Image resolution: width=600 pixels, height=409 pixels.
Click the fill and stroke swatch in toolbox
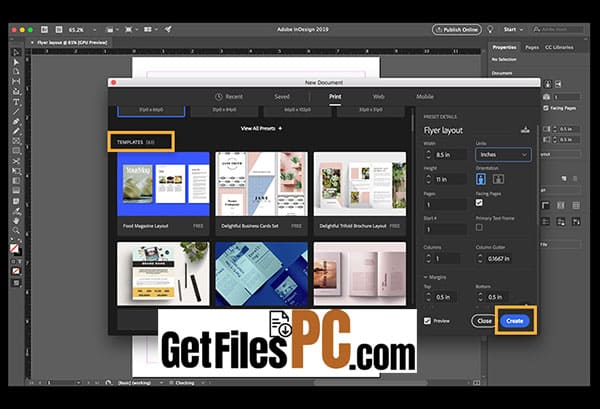tap(15, 249)
